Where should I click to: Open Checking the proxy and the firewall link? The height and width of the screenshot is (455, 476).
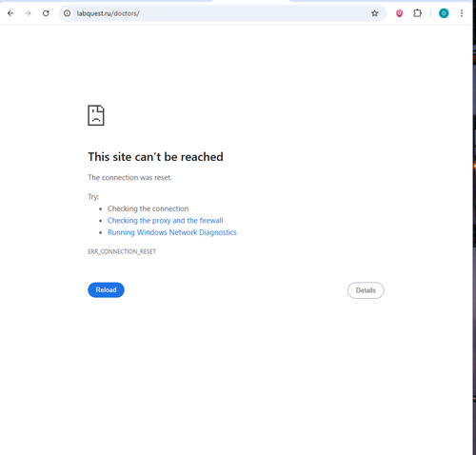click(166, 221)
